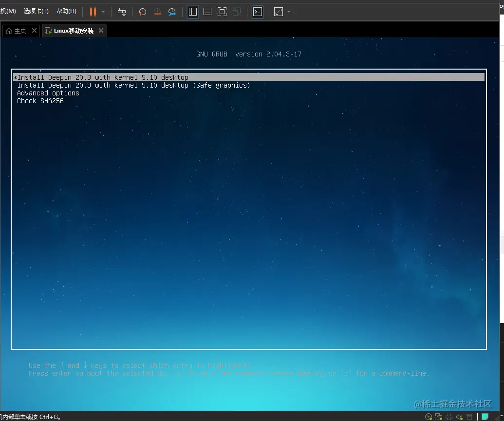The width and height of the screenshot is (504, 421).
Task: Pause the running virtual machine
Action: tap(93, 12)
